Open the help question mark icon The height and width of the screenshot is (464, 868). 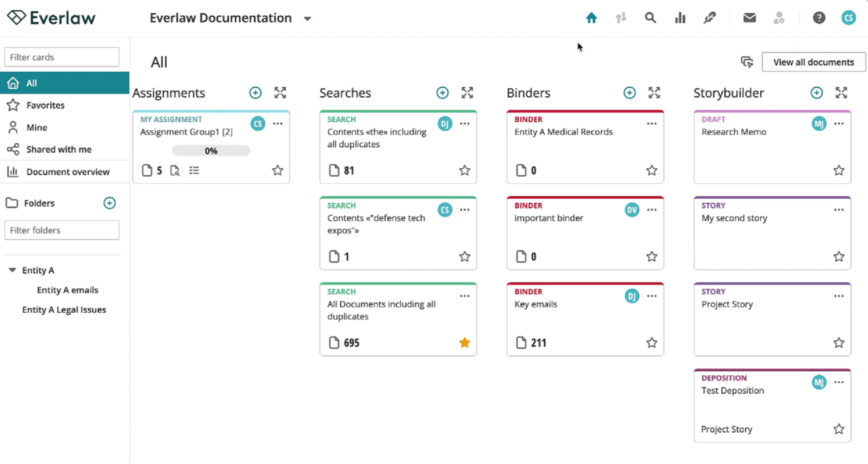tap(819, 18)
